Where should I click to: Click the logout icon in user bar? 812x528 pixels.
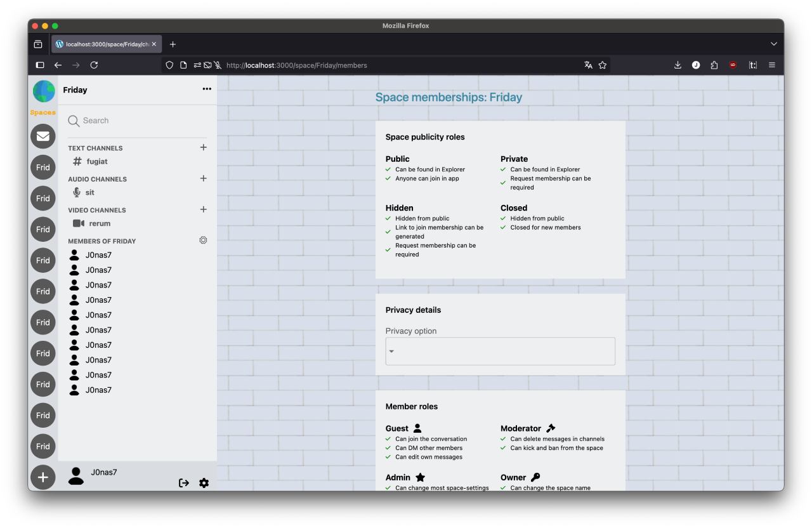click(184, 483)
